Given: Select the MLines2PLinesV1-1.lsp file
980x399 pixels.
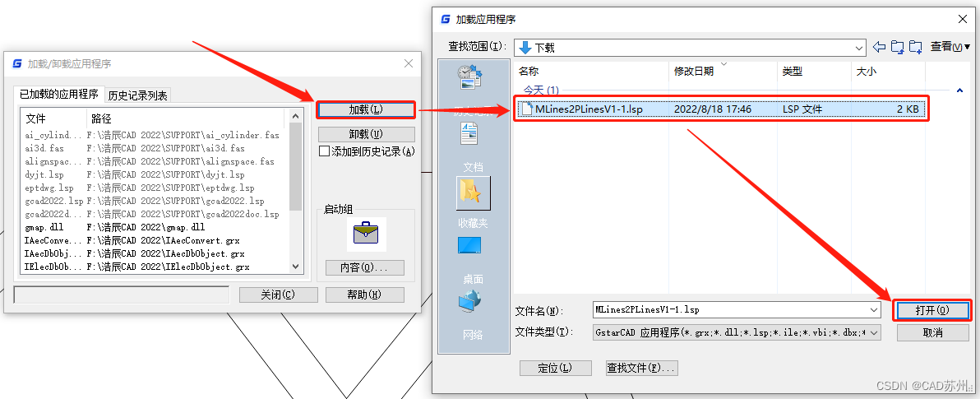Looking at the screenshot, I should tap(721, 109).
